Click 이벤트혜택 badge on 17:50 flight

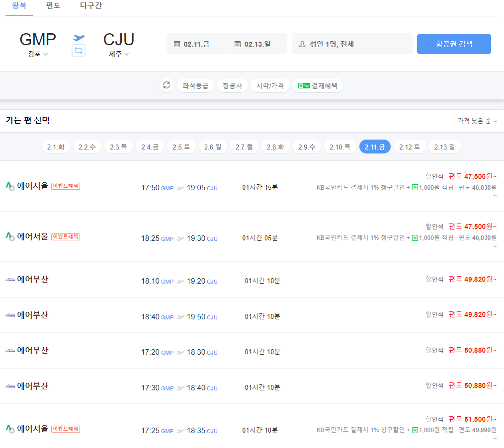tap(66, 186)
